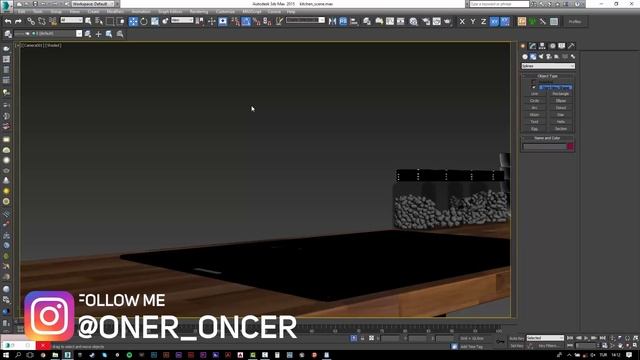Select the Helpers create category

(x=556, y=57)
